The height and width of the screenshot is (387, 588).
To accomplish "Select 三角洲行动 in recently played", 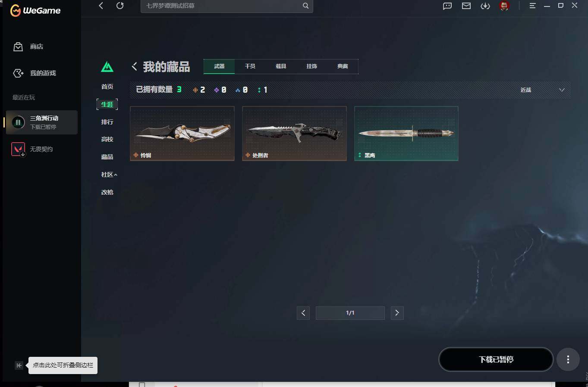I will point(41,122).
